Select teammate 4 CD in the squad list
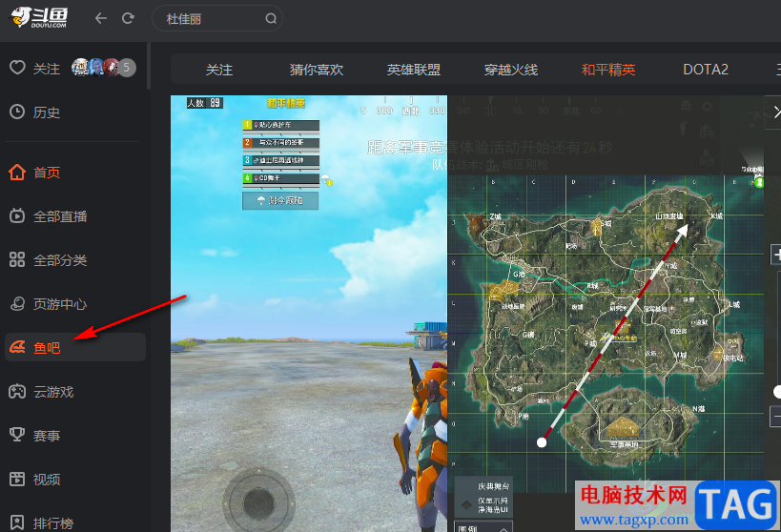 pos(281,178)
